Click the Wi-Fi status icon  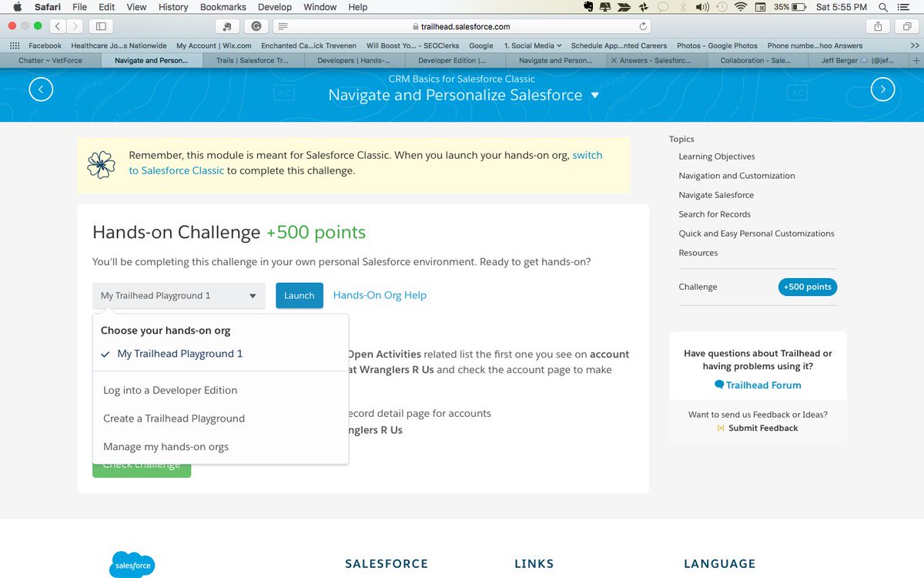pos(741,7)
